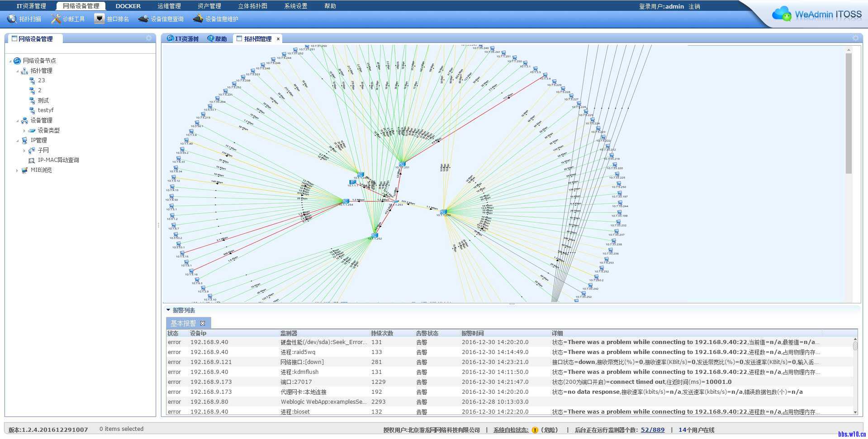This screenshot has height=439, width=868.
Task: Expand the 设备类型 tree node
Action: click(24, 131)
